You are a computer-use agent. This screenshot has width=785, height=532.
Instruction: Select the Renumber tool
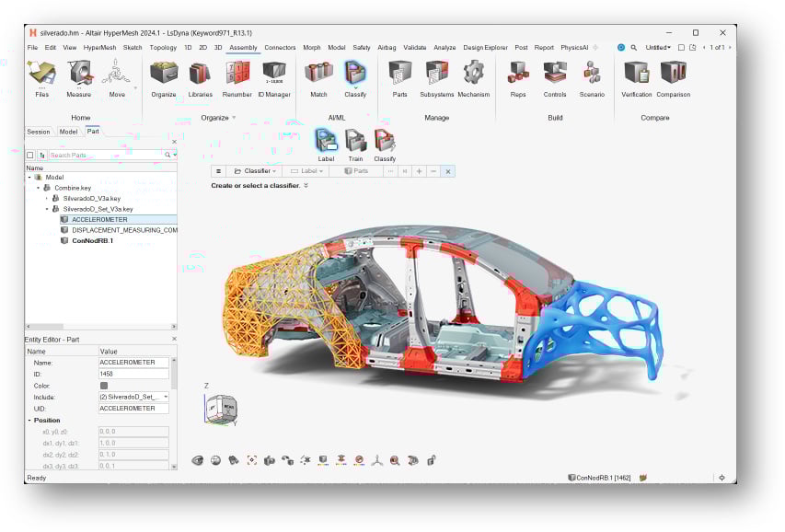(x=237, y=77)
